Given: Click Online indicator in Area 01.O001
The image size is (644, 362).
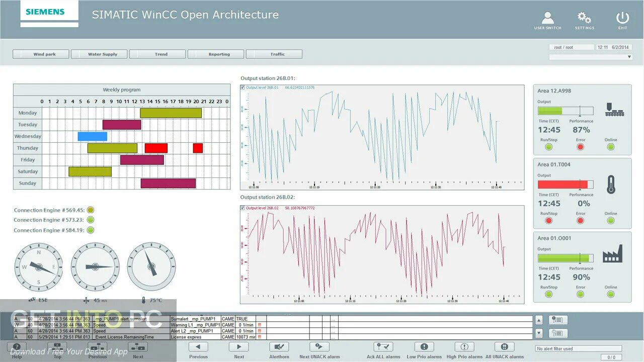Looking at the screenshot, I should tap(611, 294).
